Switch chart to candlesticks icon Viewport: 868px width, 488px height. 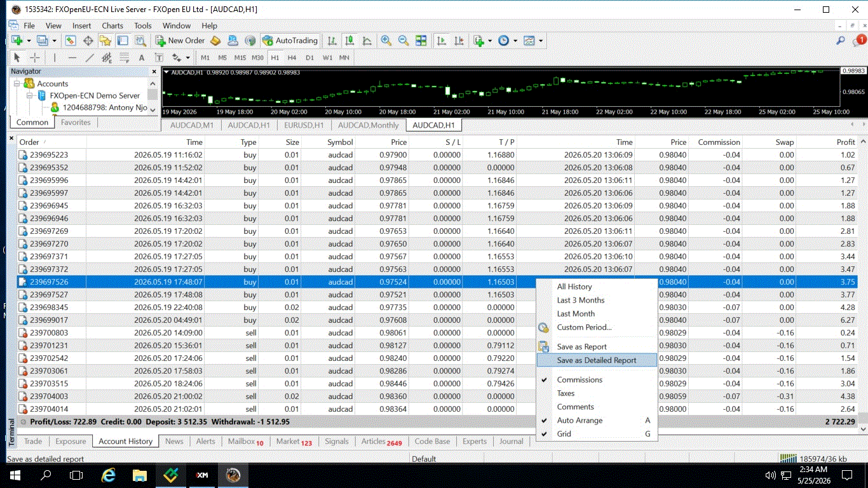[x=349, y=41]
